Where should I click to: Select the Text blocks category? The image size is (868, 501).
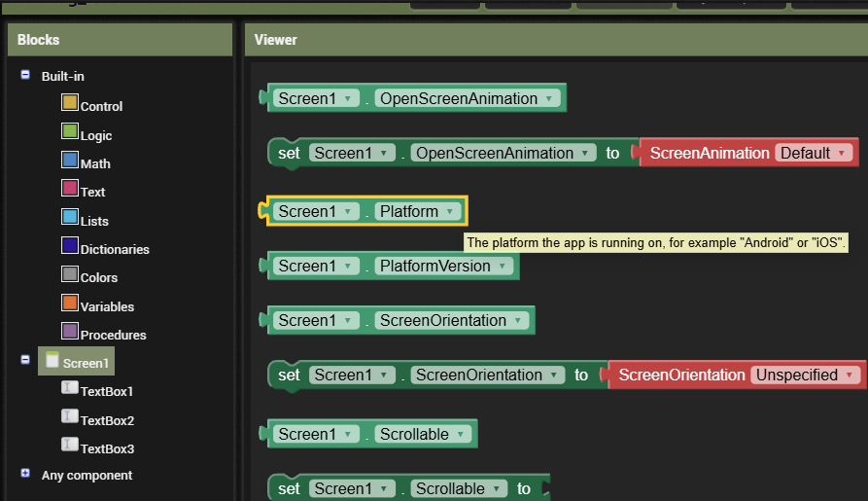(92, 192)
